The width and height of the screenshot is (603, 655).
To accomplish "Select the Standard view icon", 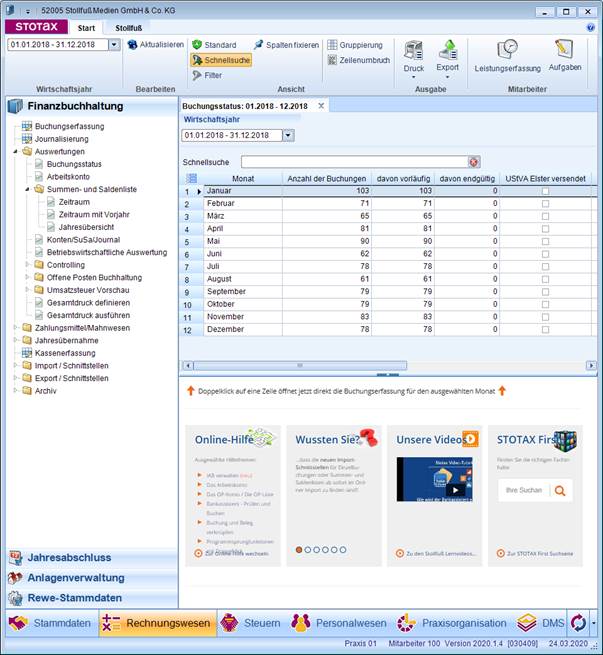I will [197, 45].
